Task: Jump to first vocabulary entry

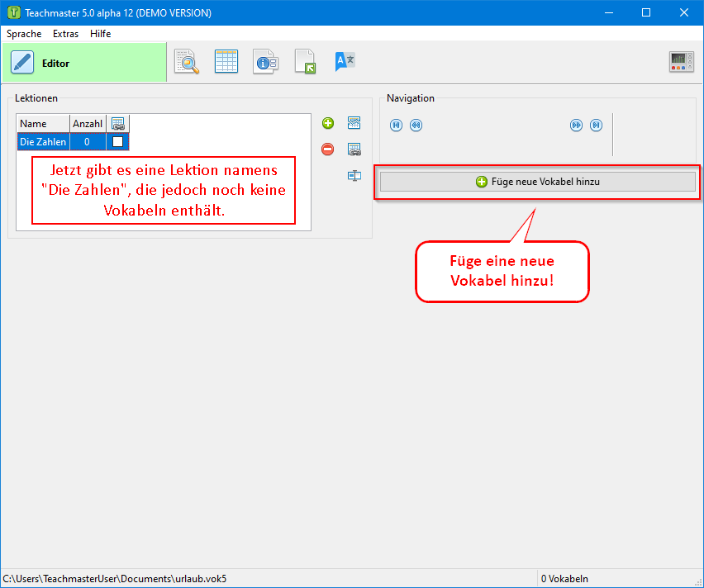Action: pos(396,126)
